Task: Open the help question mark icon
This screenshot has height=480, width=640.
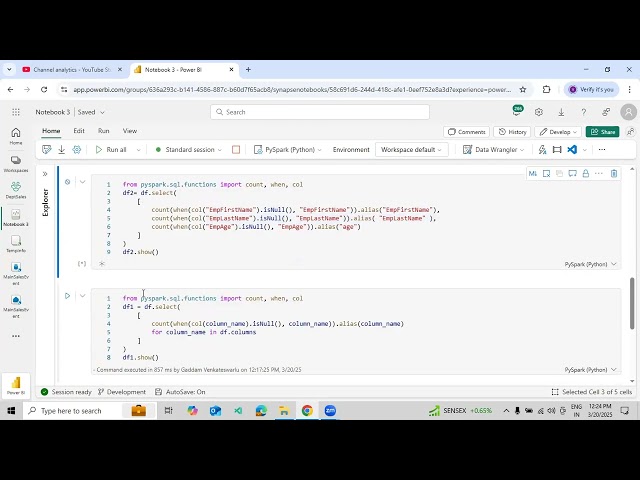Action: [584, 112]
